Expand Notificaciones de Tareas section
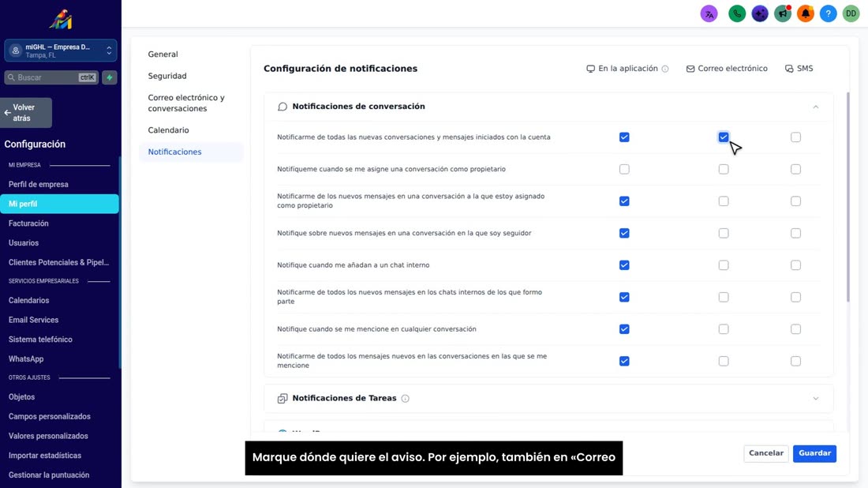This screenshot has height=488, width=868. (x=815, y=398)
